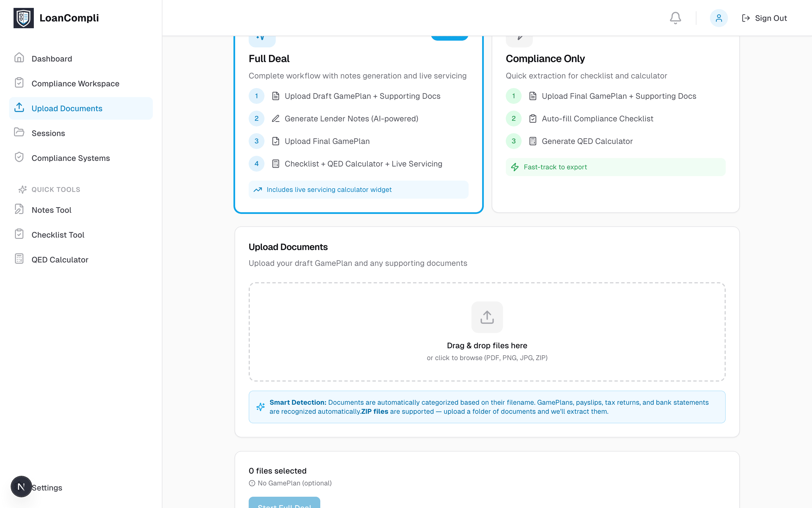Screen dimensions: 812x508
Task: Click 'Generate Lender Notes (AI-powered)' step
Action: 351,119
